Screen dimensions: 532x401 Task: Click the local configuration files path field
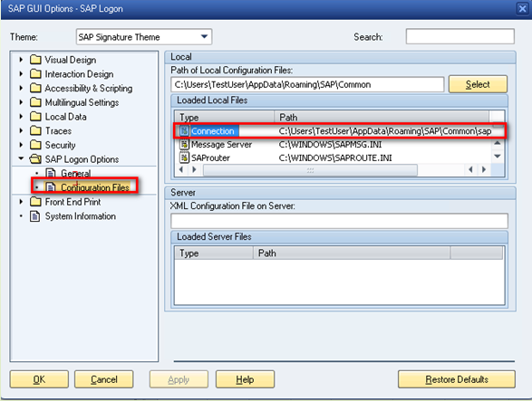[x=307, y=84]
